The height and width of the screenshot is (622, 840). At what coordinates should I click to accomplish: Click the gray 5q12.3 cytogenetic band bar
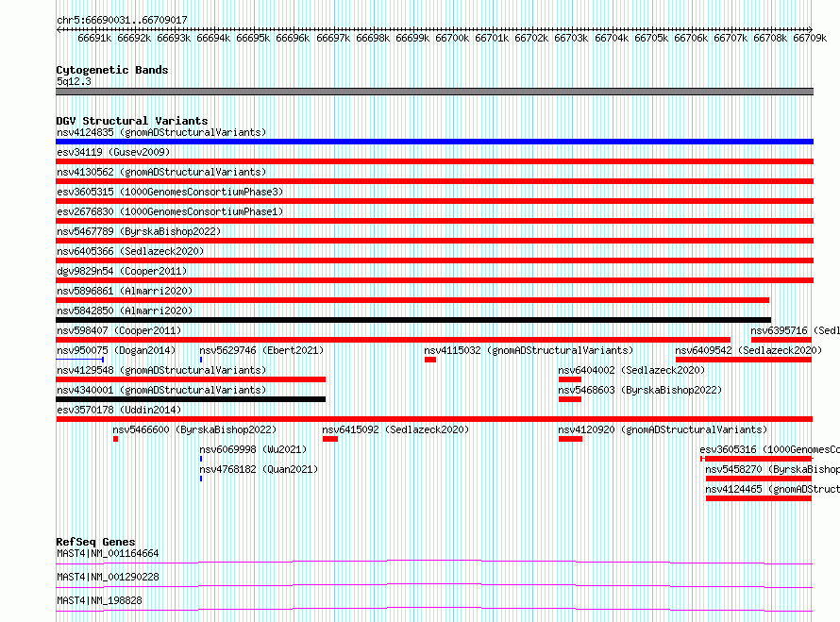click(x=434, y=92)
